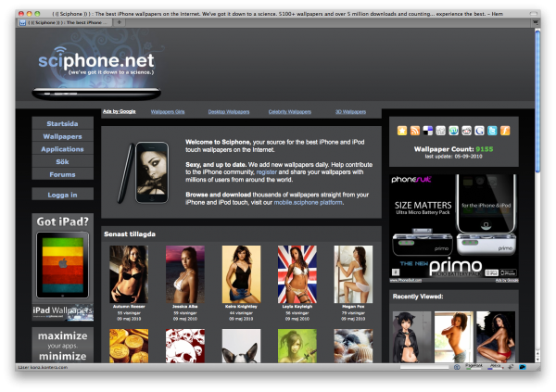Click the register link in welcome text
Image resolution: width=556 pixels, height=392 pixels.
(x=266, y=172)
